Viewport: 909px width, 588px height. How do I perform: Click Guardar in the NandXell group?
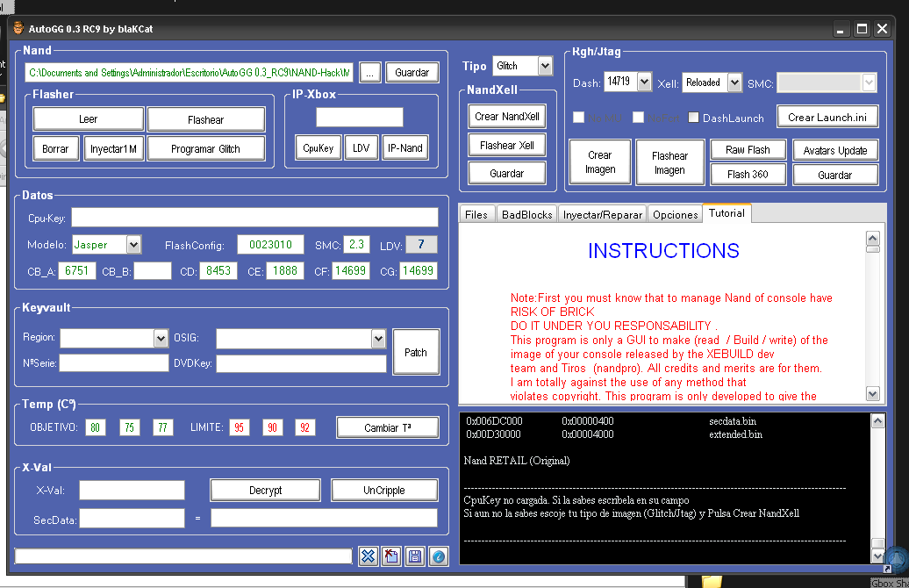506,173
